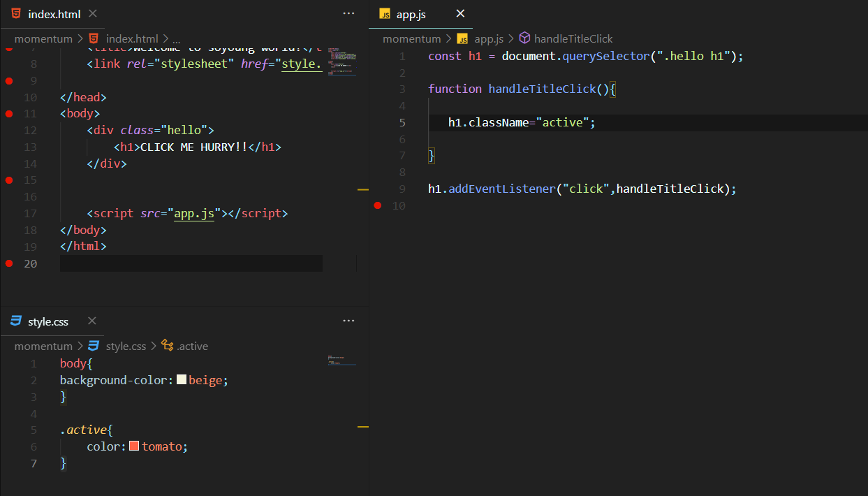
Task: Click line number 6 in style.css
Action: pyautogui.click(x=34, y=446)
